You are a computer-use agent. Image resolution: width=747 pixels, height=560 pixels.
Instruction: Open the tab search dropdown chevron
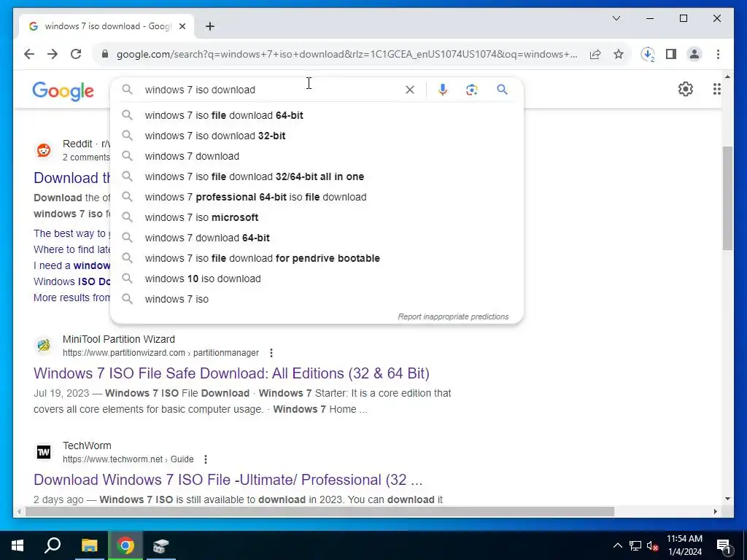coord(616,18)
